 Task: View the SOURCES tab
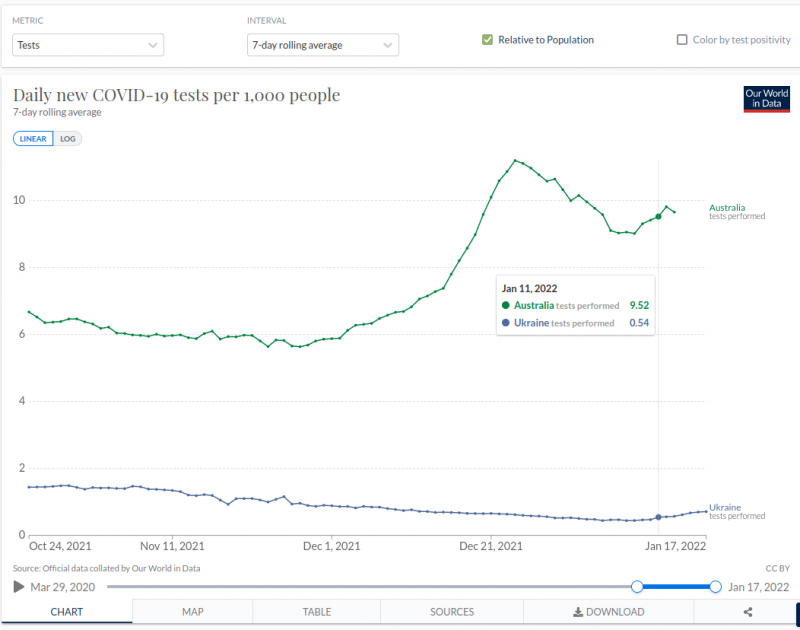coord(452,612)
